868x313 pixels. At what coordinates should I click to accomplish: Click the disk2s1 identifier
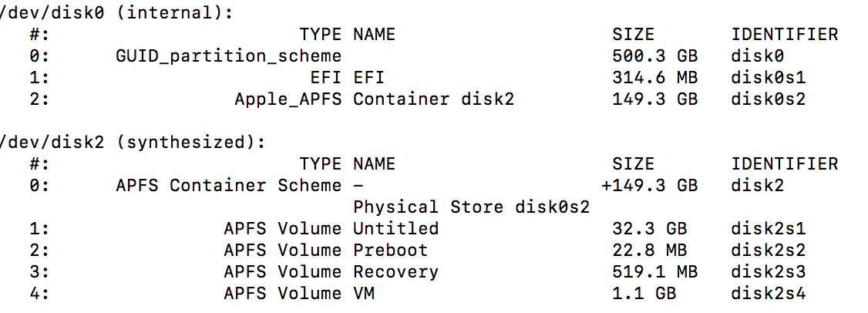click(769, 229)
